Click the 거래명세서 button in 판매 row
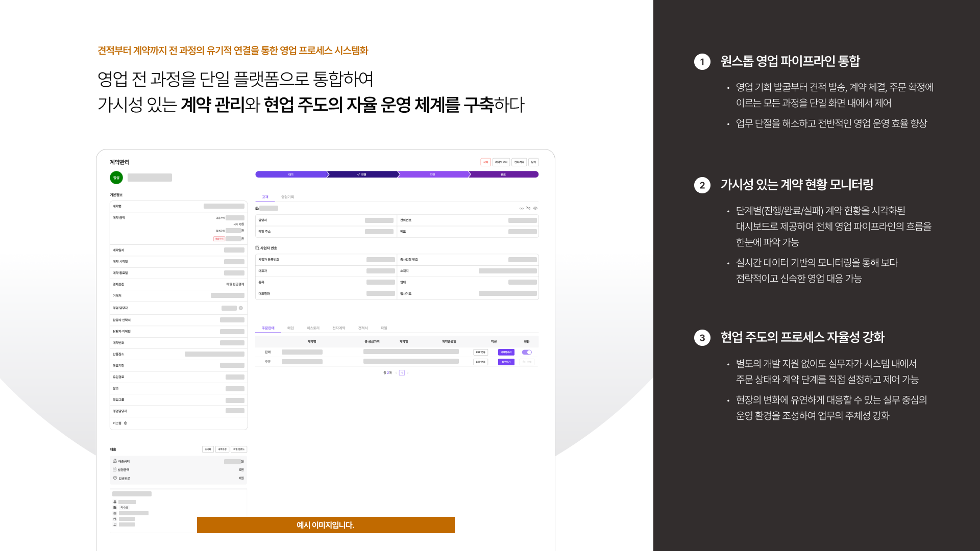This screenshot has width=980, height=551. [x=506, y=352]
